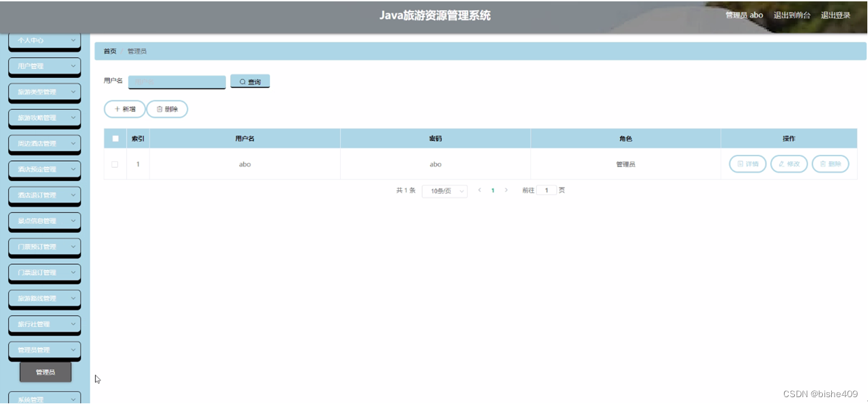Viewport: 868px width, 404px height.
Task: Open the 10条/页 page size dropdown
Action: (445, 191)
